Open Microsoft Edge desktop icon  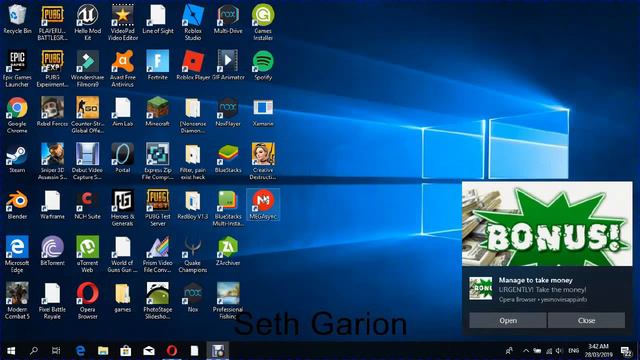click(17, 255)
